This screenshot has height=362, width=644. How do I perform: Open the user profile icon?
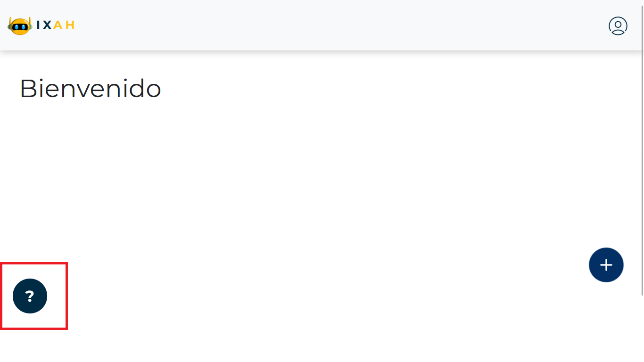[x=618, y=26]
